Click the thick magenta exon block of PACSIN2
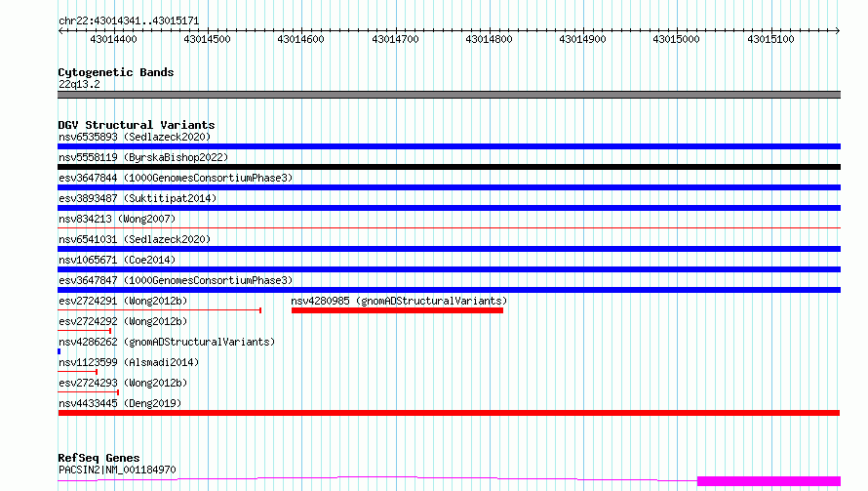 769,481
